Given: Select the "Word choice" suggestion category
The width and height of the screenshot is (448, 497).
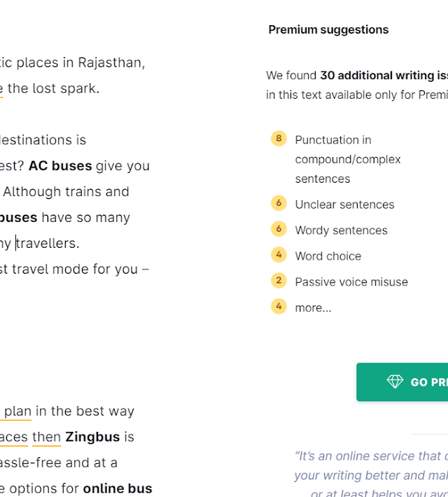Looking at the screenshot, I should [x=328, y=256].
